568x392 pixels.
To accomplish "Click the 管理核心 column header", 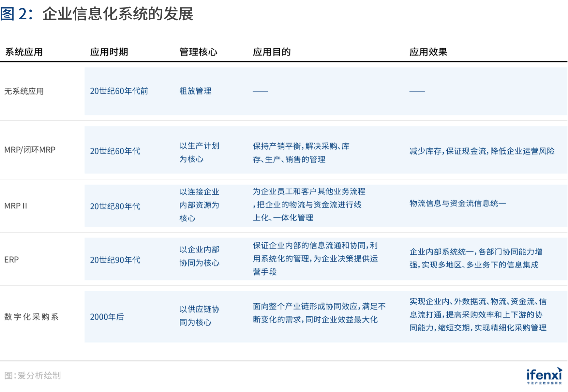I will pos(198,52).
